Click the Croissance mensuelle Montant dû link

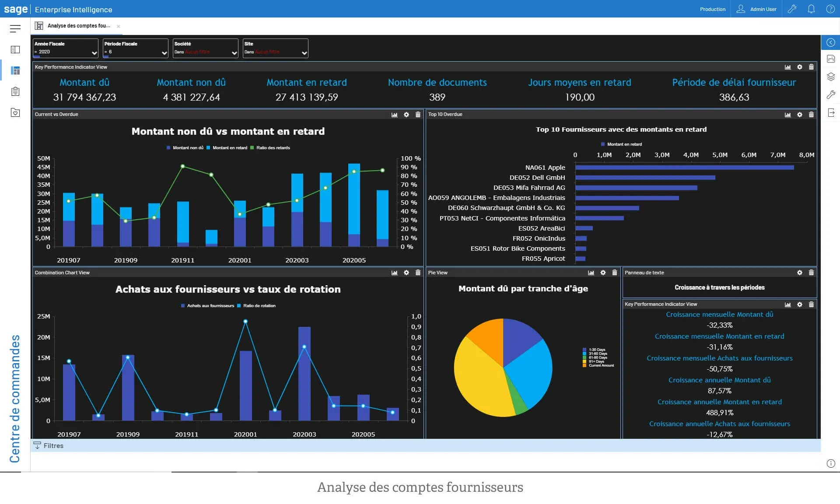[719, 314]
